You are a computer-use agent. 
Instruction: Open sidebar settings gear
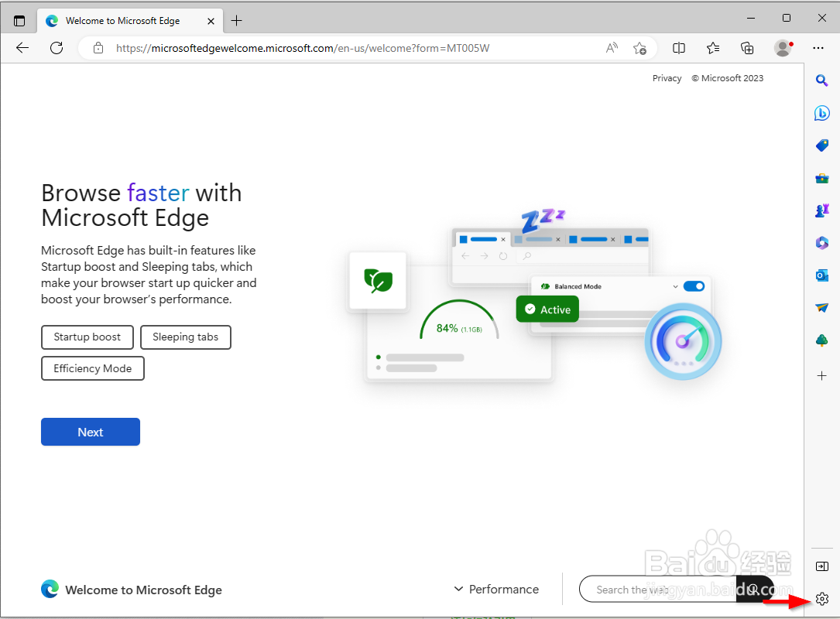821,598
